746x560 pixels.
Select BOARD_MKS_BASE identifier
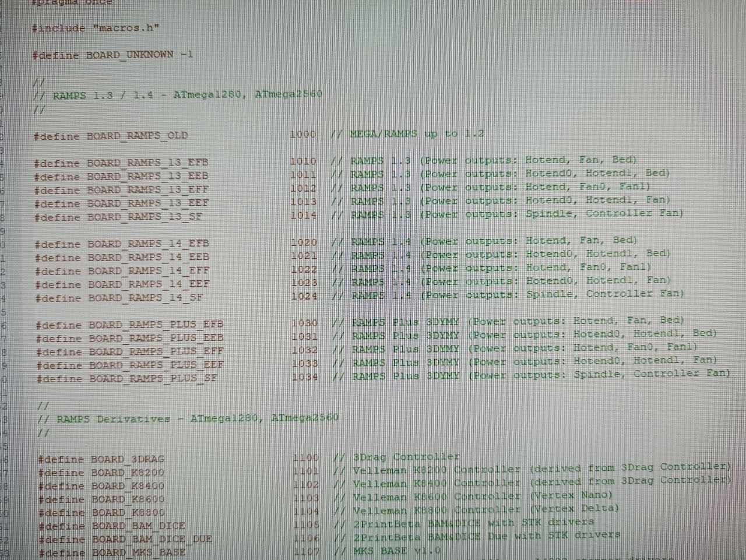click(139, 552)
